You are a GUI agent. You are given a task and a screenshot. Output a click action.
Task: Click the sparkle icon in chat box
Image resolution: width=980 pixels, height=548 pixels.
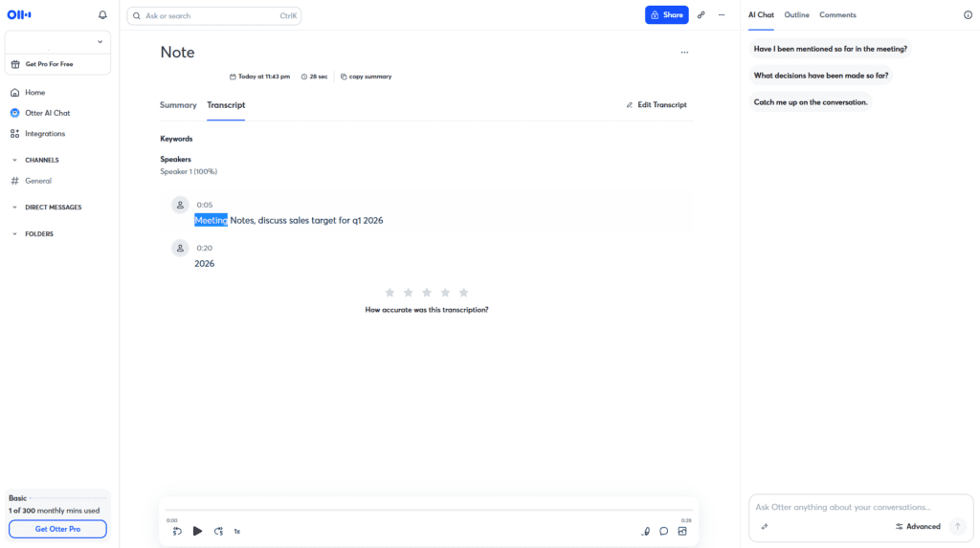pos(765,527)
